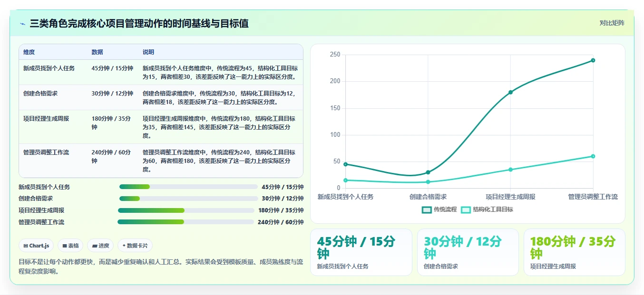
Task: Click the y-axis value 100
Action: [x=335, y=135]
